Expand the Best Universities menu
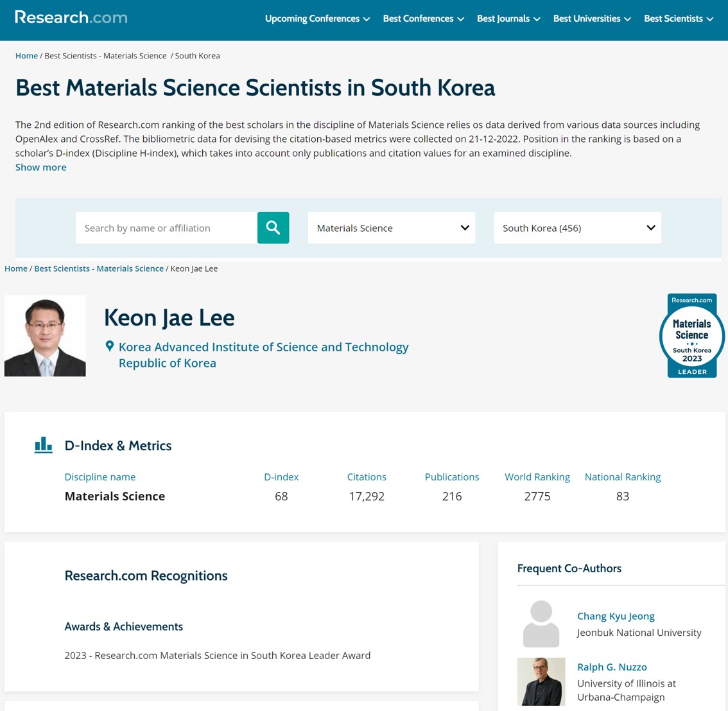 pyautogui.click(x=591, y=19)
